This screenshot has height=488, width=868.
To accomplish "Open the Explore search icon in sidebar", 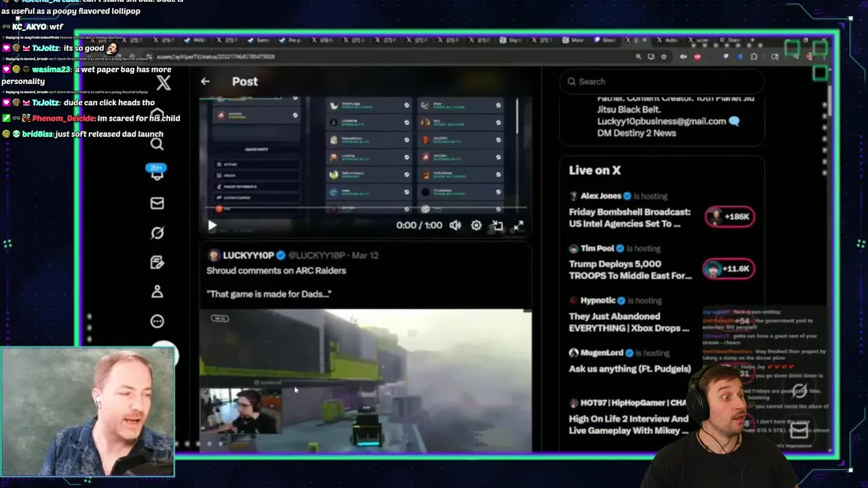I will 157,144.
